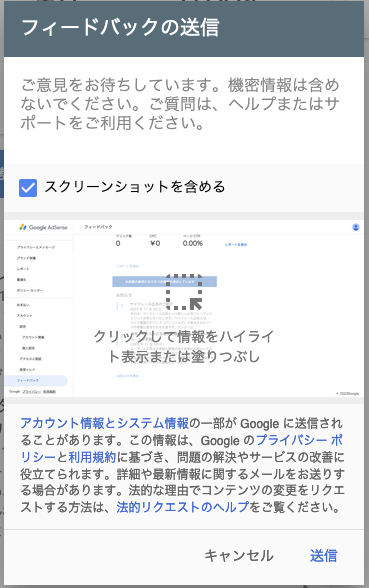Image resolution: width=369 pixels, height=588 pixels.
Task: Click the screenshot preview to highlight info
Action: click(184, 309)
